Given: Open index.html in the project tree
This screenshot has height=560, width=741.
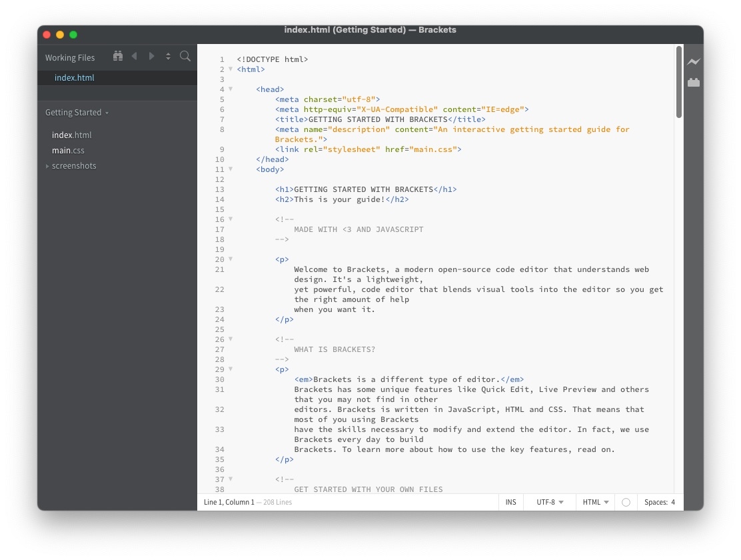Looking at the screenshot, I should [x=72, y=135].
